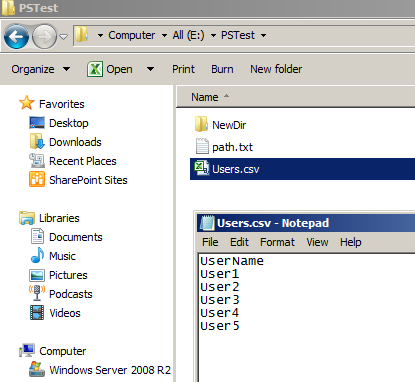Click PSTest in the address path
The width and height of the screenshot is (415, 382).
[x=238, y=35]
